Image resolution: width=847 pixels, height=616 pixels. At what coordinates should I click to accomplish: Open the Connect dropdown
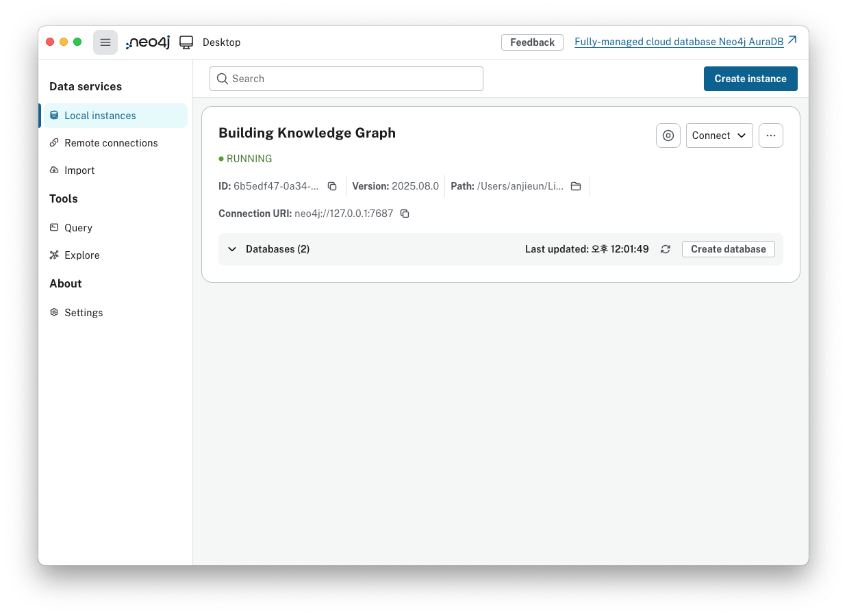[x=720, y=136]
